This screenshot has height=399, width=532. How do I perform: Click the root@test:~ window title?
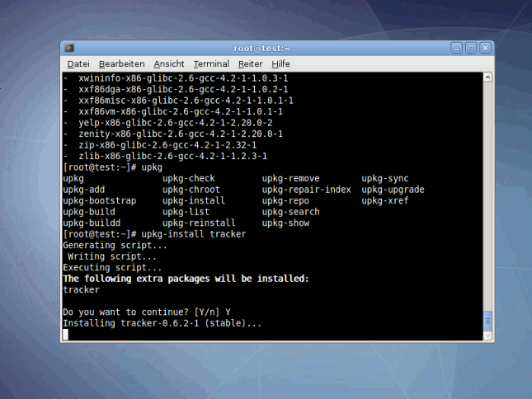click(x=262, y=48)
